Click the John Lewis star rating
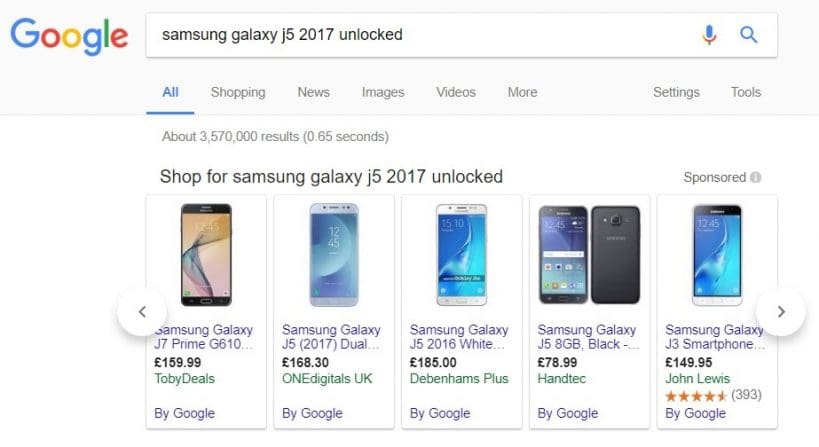Image resolution: width=819 pixels, height=447 pixels. coord(696,396)
